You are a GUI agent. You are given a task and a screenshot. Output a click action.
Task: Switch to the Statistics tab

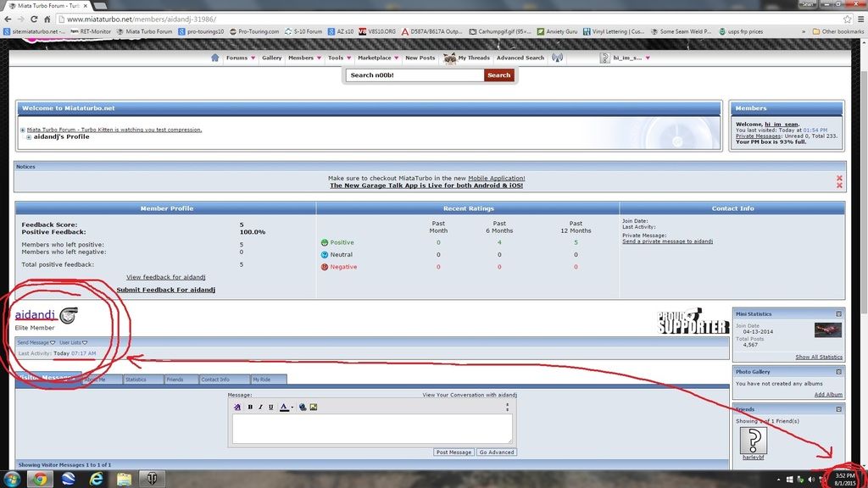[x=143, y=380]
